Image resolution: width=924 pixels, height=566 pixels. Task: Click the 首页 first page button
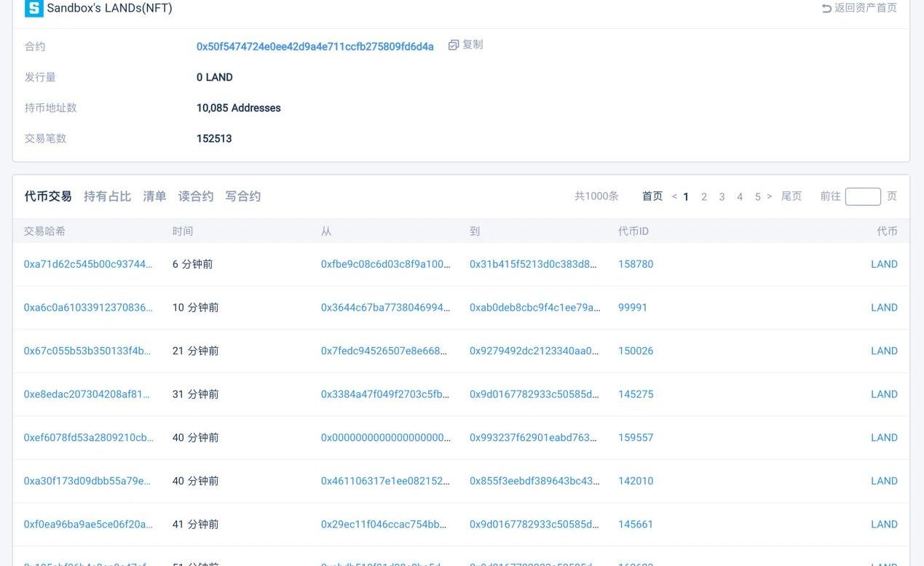point(652,196)
